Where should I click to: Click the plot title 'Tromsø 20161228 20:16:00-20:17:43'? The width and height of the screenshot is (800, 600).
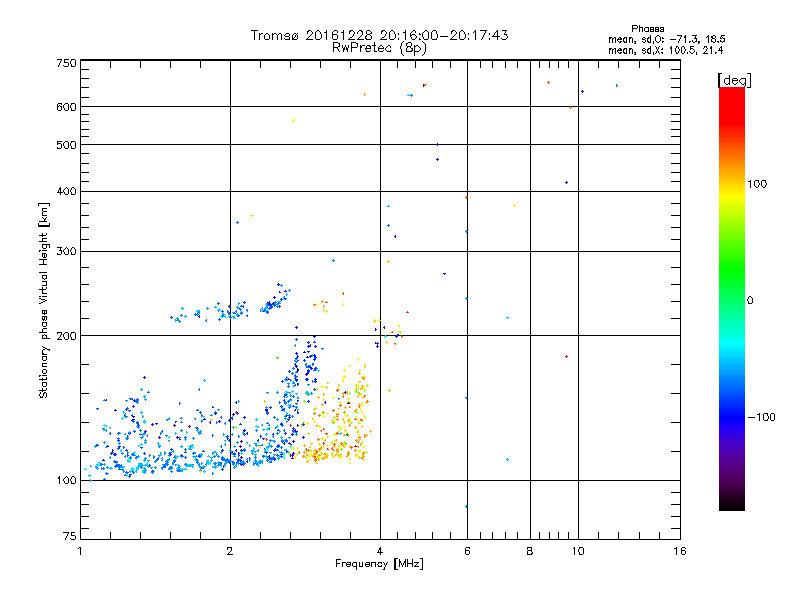pyautogui.click(x=379, y=35)
